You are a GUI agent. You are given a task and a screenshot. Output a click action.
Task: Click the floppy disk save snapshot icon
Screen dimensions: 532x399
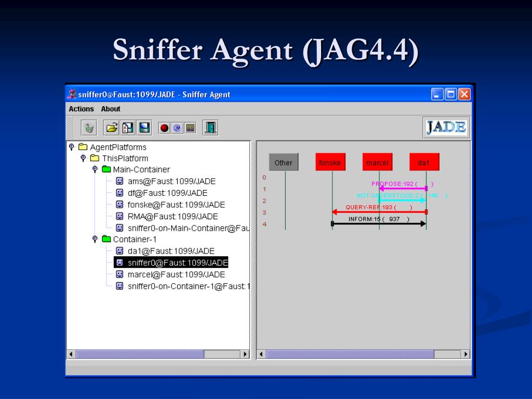pos(144,128)
